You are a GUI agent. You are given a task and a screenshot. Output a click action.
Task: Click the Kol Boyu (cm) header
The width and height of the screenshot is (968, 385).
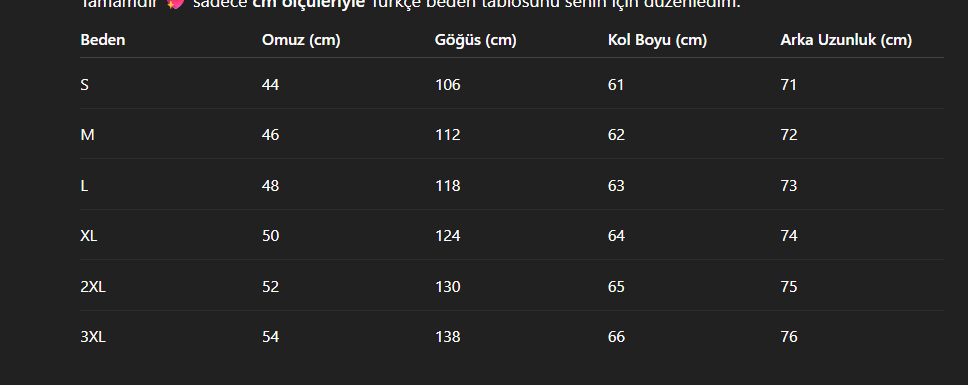point(657,41)
